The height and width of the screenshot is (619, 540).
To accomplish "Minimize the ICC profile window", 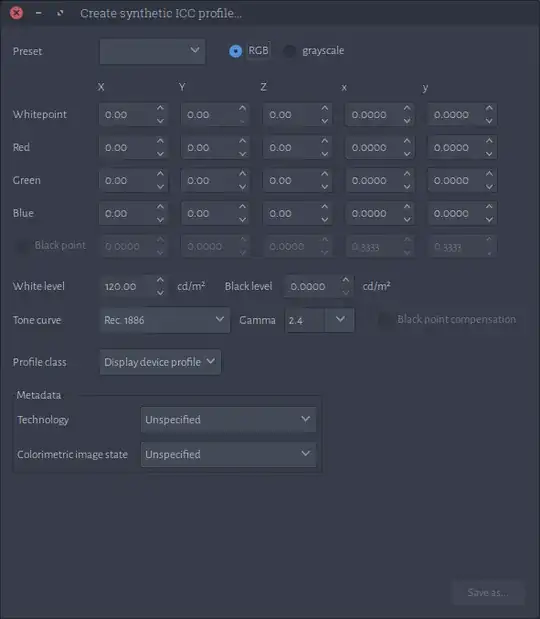I will click(x=38, y=13).
